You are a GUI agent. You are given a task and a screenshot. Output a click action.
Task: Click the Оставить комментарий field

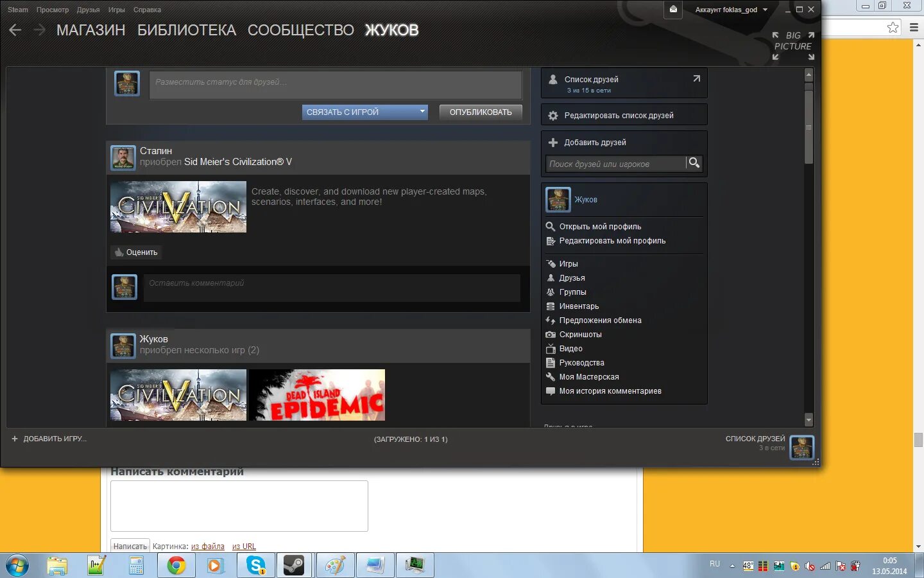pos(332,288)
